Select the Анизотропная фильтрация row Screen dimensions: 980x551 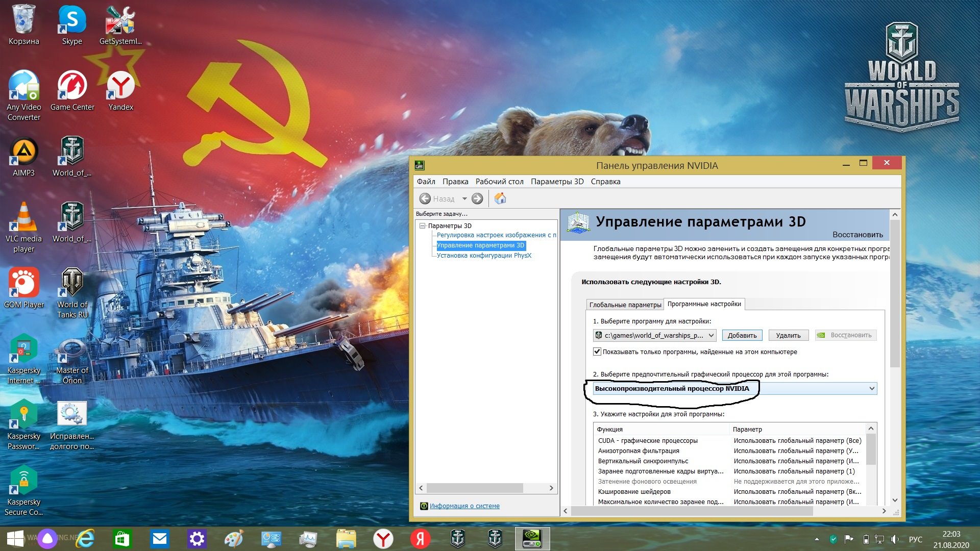[730, 451]
